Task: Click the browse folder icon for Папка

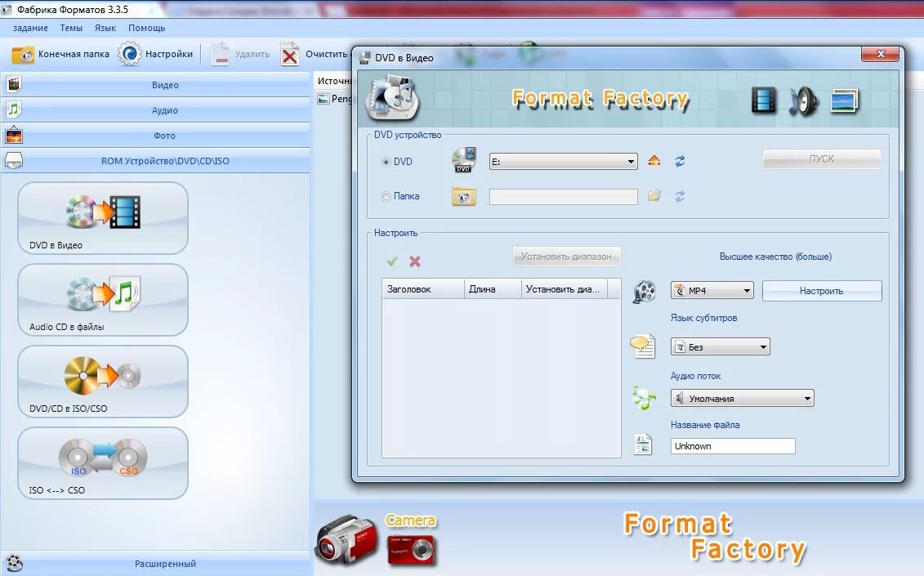Action: point(654,196)
